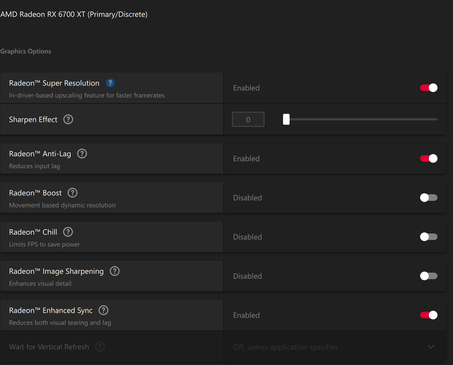Switch on the Radeon Chill toggle
The height and width of the screenshot is (365, 453).
(x=429, y=237)
